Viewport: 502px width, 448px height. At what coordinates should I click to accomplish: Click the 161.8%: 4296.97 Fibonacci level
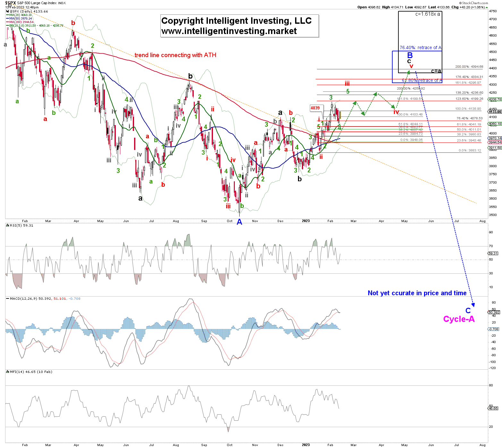468,83
